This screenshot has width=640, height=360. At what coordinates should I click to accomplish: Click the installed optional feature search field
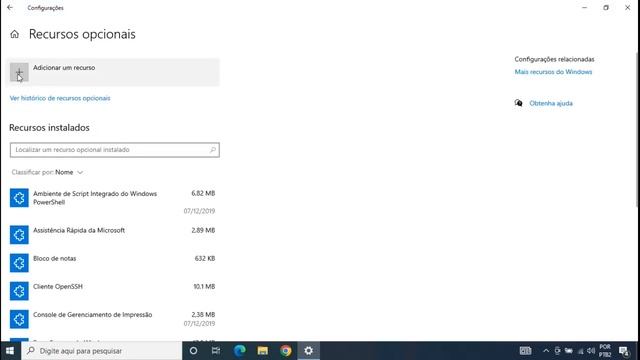(115, 150)
